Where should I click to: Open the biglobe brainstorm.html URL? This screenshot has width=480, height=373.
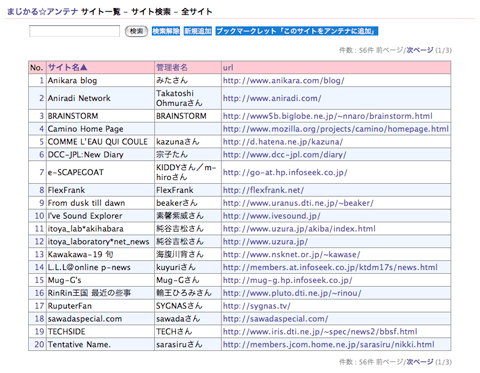[328, 116]
